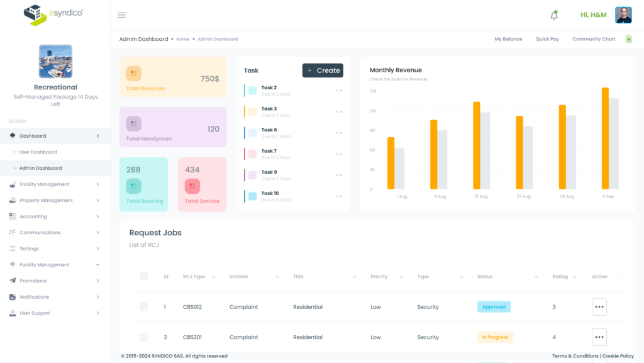644x363 pixels.
Task: Click the Total Revenue card icon
Action: [x=133, y=74]
